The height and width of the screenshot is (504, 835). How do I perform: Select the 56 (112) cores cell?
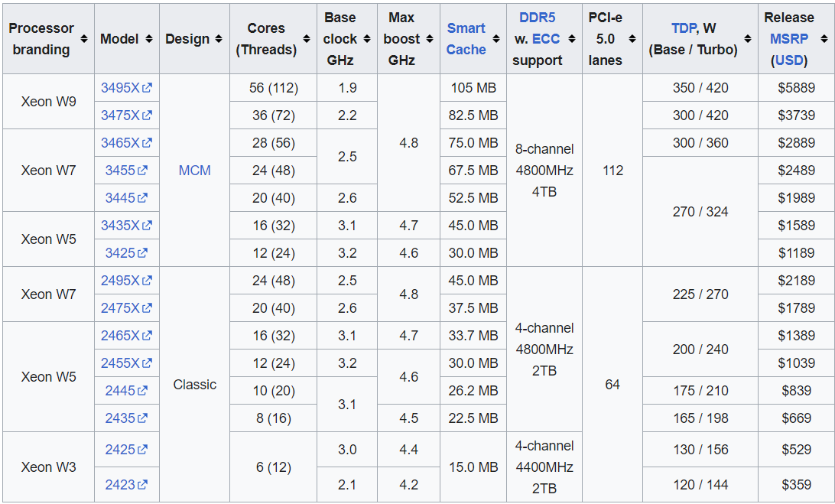[x=273, y=88]
